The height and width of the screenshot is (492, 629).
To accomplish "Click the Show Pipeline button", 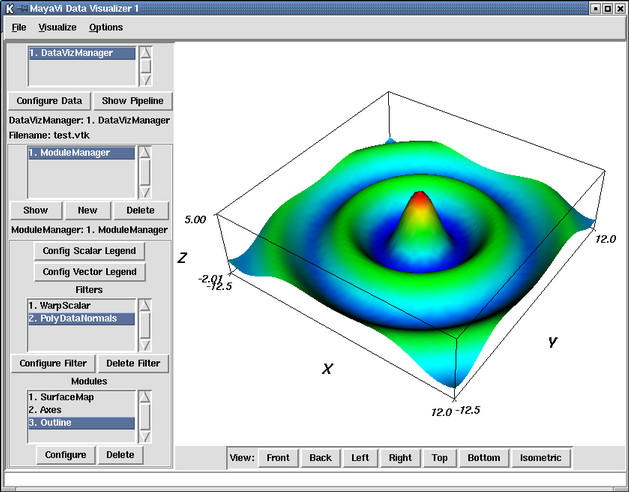I will point(132,101).
